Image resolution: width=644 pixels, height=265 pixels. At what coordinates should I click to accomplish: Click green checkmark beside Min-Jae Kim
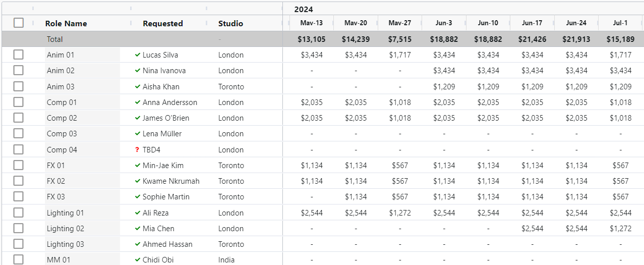pyautogui.click(x=137, y=165)
